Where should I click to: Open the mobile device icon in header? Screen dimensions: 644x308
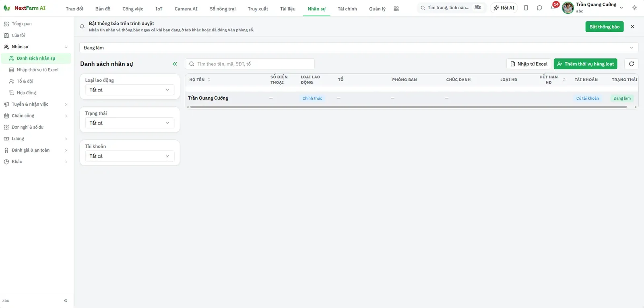pyautogui.click(x=526, y=8)
